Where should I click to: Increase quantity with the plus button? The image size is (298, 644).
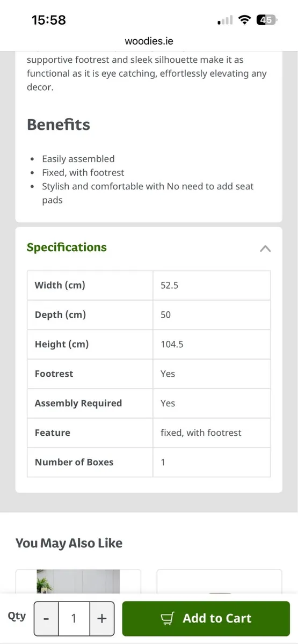[x=102, y=619]
